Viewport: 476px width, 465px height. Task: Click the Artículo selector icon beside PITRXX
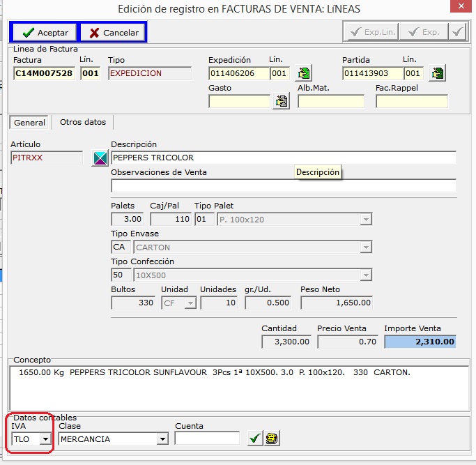(x=100, y=158)
